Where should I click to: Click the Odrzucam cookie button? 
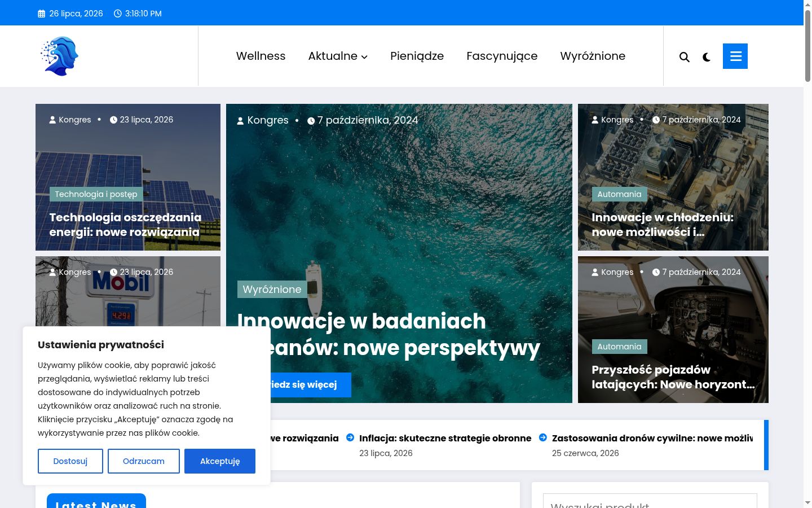[144, 461]
